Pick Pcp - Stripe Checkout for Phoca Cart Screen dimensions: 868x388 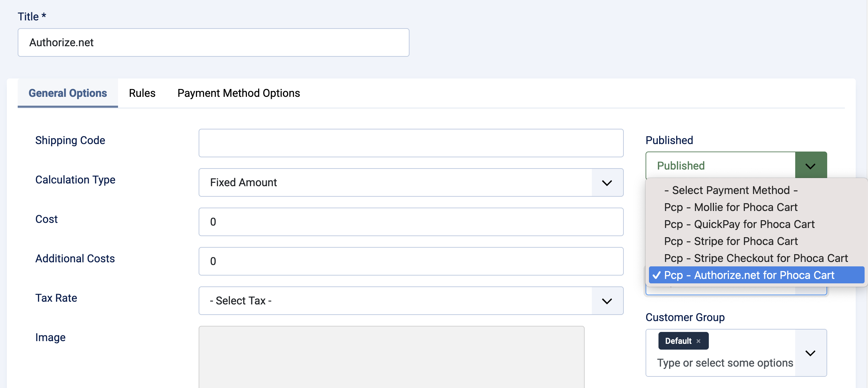[756, 258]
